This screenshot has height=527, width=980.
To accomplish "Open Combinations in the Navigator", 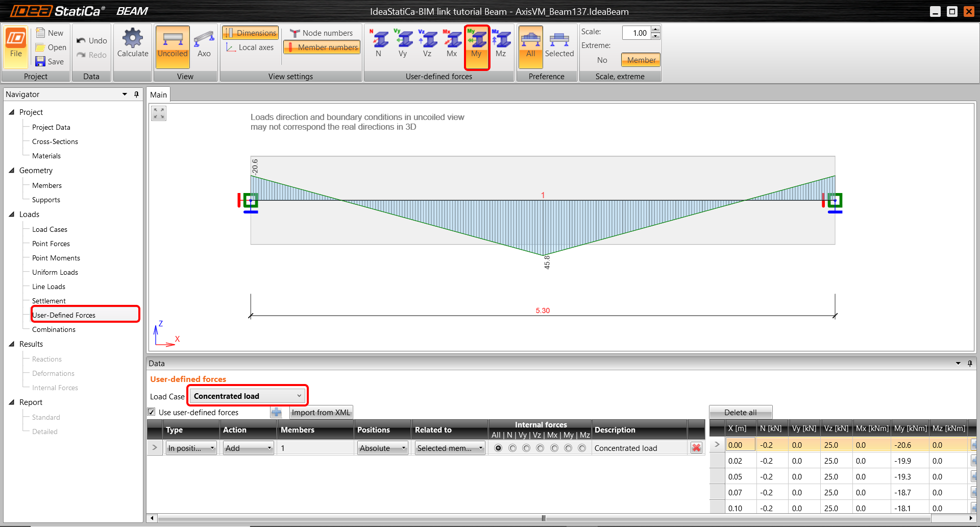I will pos(54,330).
